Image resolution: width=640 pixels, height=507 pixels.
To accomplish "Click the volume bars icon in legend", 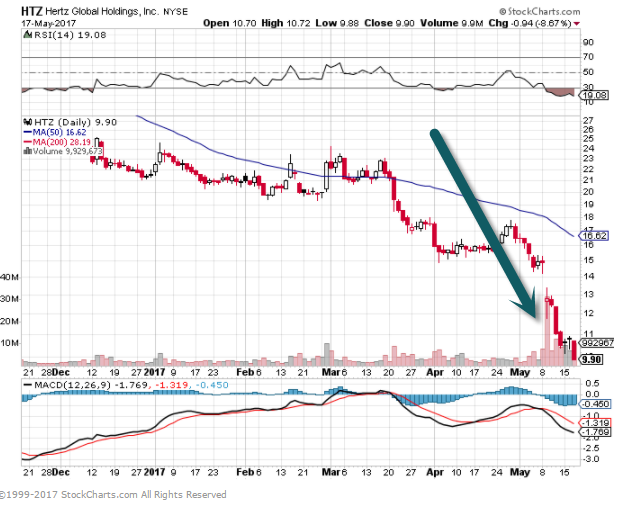I will (x=28, y=151).
